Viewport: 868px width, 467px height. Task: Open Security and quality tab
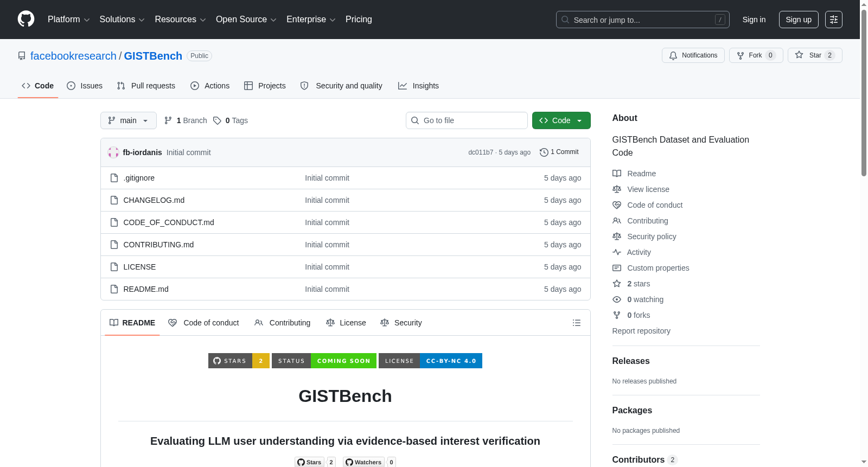pyautogui.click(x=341, y=86)
